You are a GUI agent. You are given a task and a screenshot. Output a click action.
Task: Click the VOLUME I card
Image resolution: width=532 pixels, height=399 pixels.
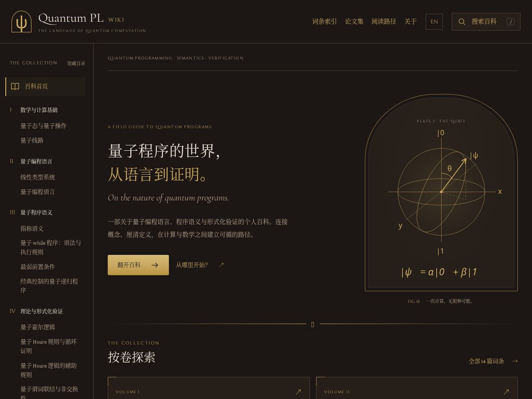coord(208,388)
